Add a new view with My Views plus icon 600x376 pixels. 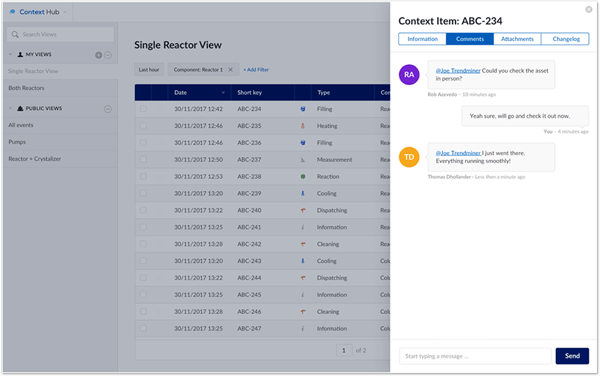[x=98, y=55]
